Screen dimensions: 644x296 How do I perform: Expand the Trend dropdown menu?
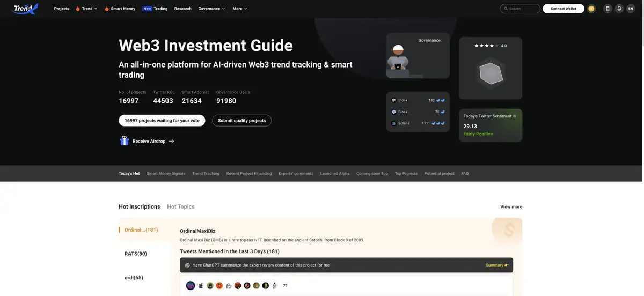pos(86,9)
